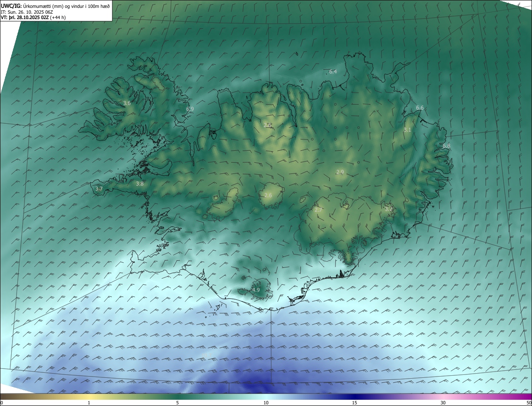Click the 3.2 map value

point(389,209)
